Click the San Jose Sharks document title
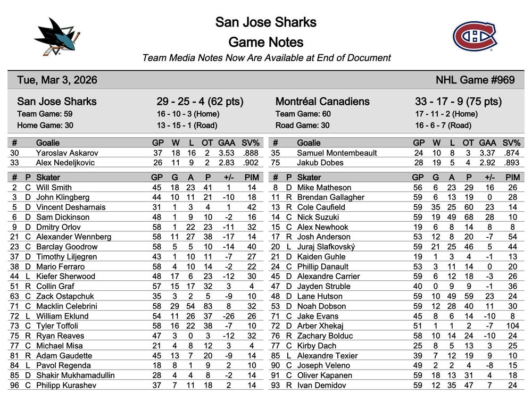Viewport: 532px width, 393px height. [265, 22]
